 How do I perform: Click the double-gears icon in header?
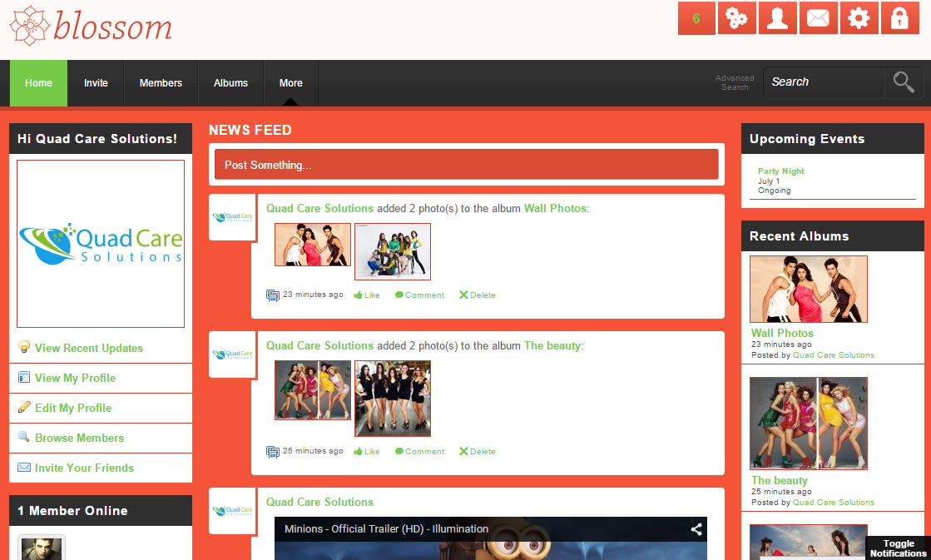click(736, 18)
